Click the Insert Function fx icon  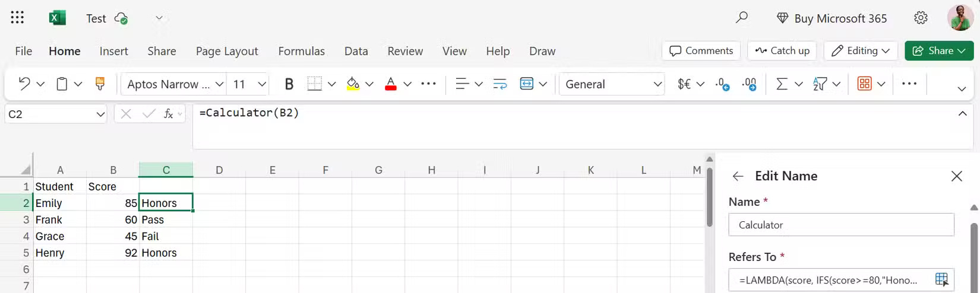[169, 114]
